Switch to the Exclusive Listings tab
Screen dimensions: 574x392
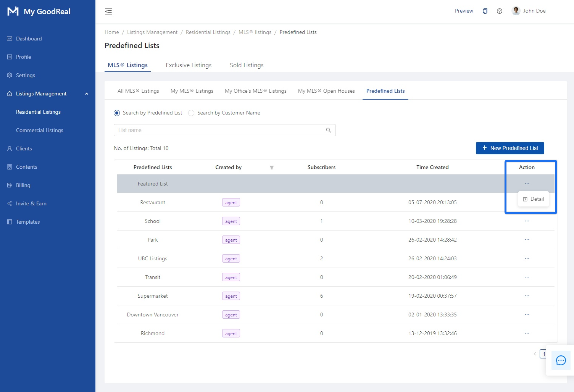tap(189, 65)
